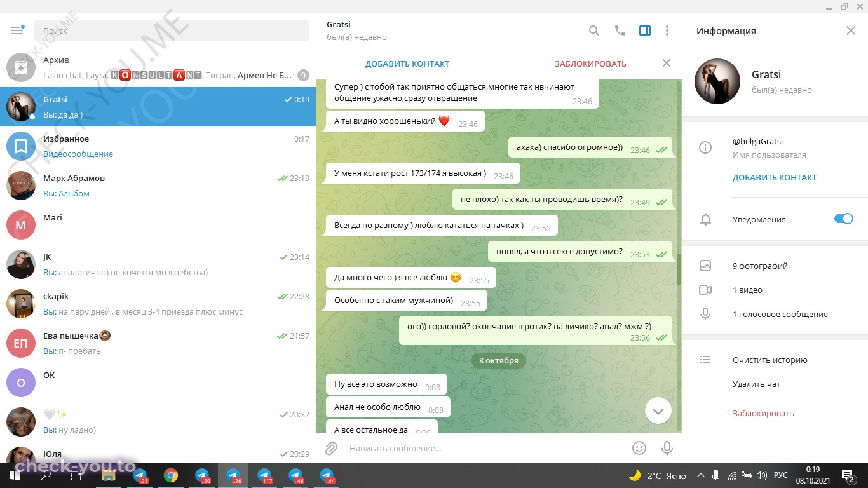This screenshot has height=488, width=868.
Task: Open the Архив folder icon
Action: click(21, 67)
